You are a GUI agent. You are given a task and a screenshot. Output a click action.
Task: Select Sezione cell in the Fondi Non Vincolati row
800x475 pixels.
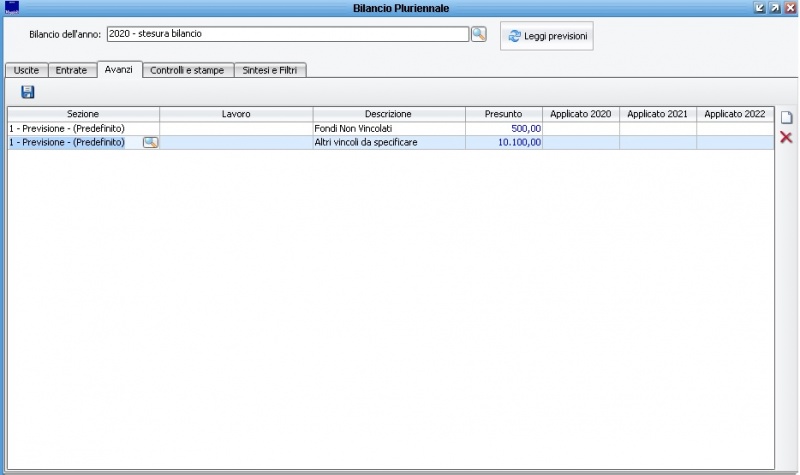83,129
